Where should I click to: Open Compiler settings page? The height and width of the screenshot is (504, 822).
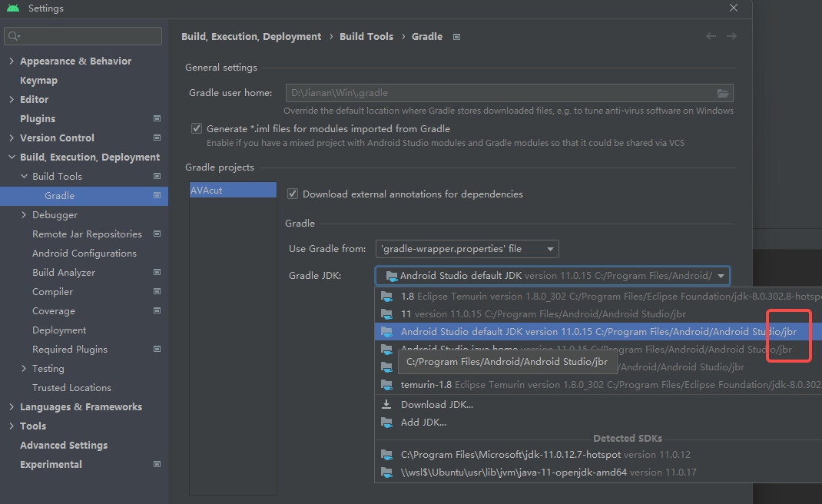(x=52, y=292)
